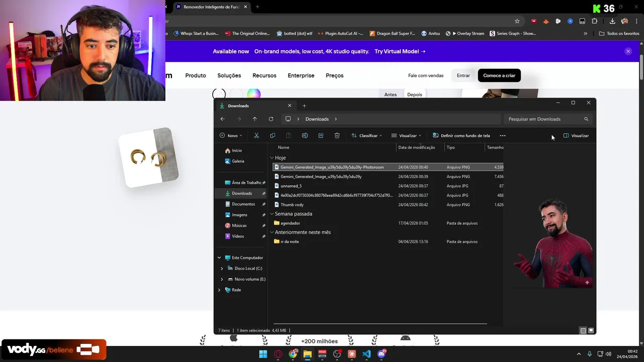Screen dimensions: 644x362
Task: Open Voicemeeter from the taskbar
Action: (x=323, y=354)
